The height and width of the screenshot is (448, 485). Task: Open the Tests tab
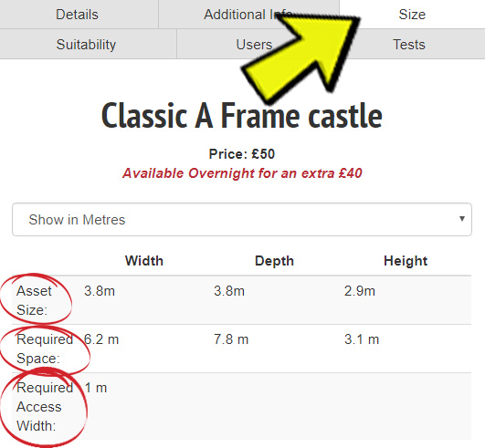409,44
